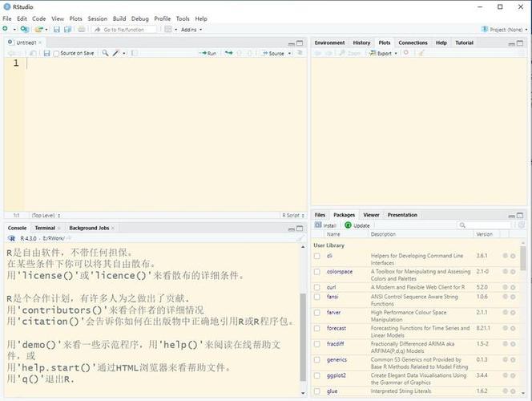Open the glue package link
Screen dimensions: 532x401
pyautogui.click(x=332, y=391)
